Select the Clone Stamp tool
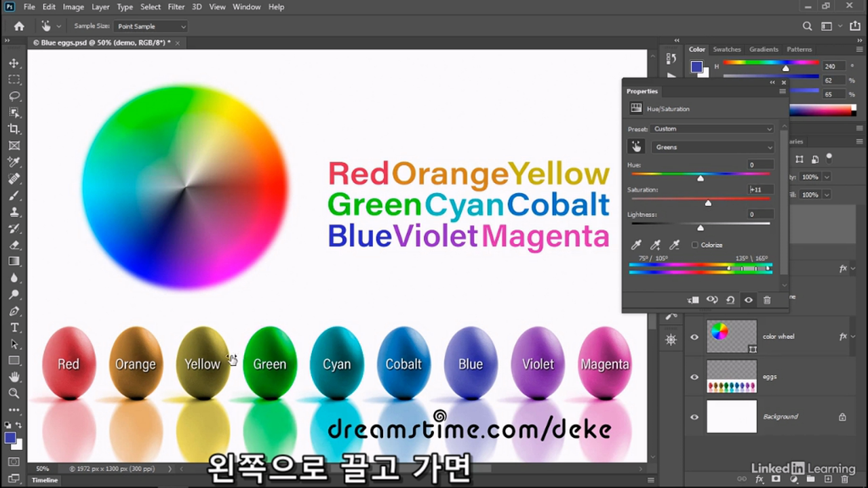Image resolution: width=868 pixels, height=488 pixels. point(14,211)
